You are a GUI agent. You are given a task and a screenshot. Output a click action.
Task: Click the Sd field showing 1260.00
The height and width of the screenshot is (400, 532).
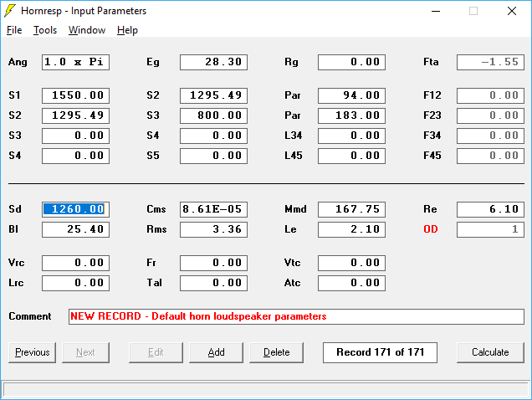pos(75,209)
